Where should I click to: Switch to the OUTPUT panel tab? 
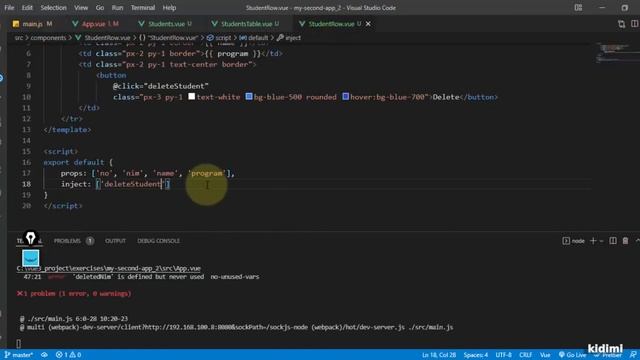(x=115, y=241)
